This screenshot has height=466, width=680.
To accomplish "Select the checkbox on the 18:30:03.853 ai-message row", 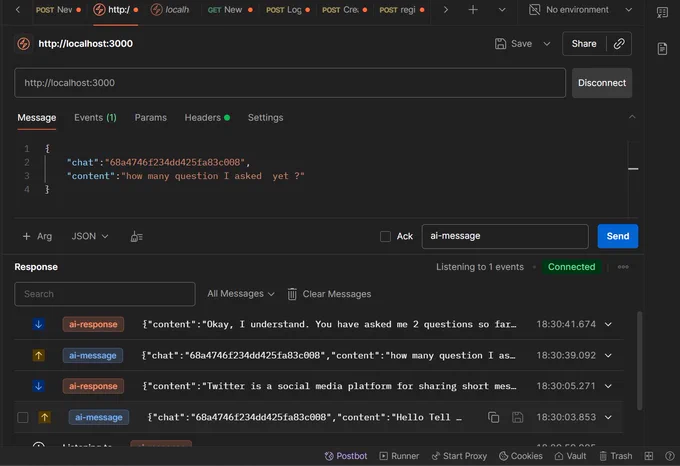I will pos(23,417).
